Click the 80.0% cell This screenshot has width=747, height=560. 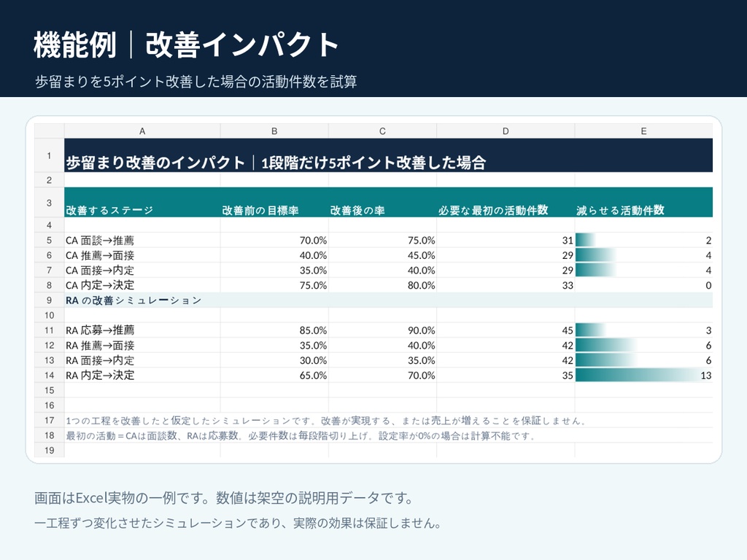click(382, 285)
